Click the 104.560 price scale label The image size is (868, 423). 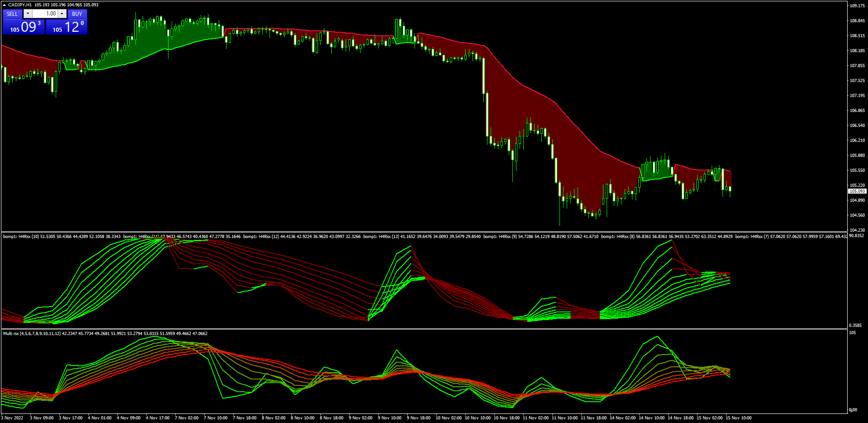click(857, 215)
